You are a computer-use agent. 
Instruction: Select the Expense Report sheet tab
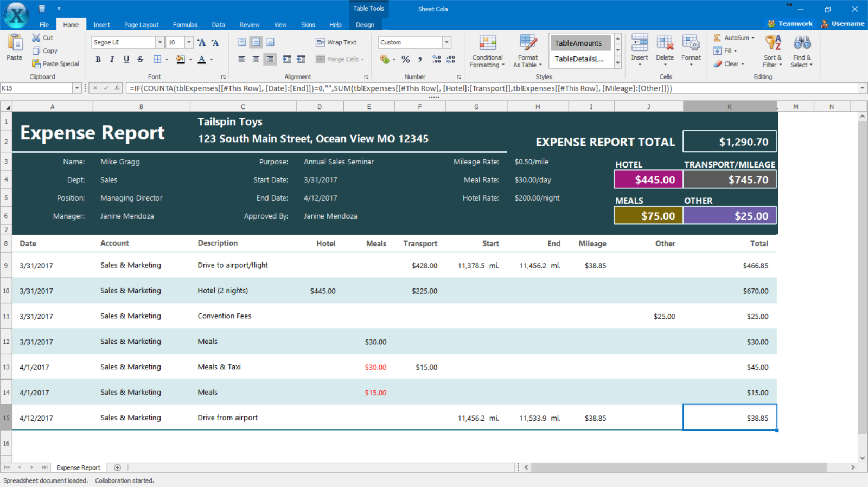pyautogui.click(x=78, y=467)
